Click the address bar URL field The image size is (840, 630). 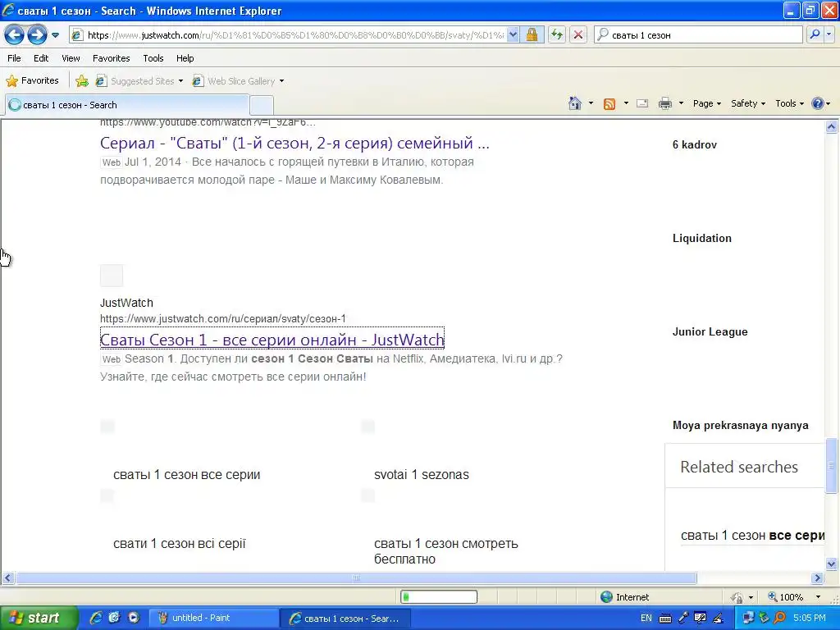click(294, 35)
